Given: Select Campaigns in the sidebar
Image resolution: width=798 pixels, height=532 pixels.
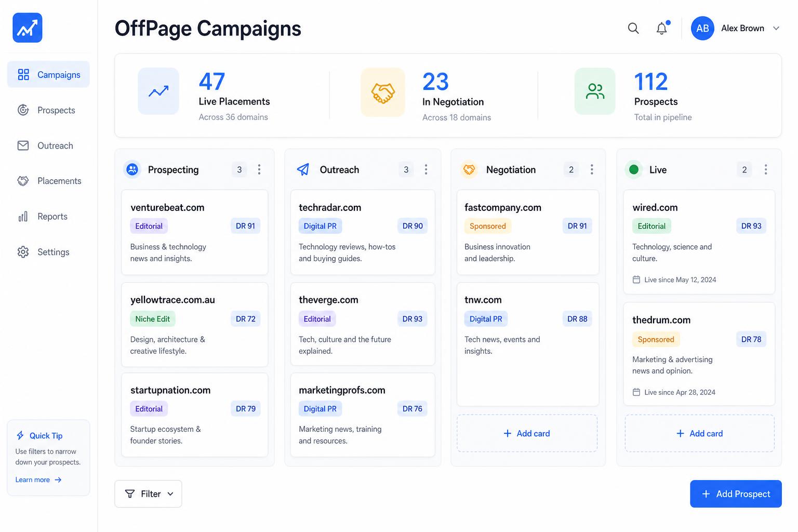Looking at the screenshot, I should coord(48,74).
